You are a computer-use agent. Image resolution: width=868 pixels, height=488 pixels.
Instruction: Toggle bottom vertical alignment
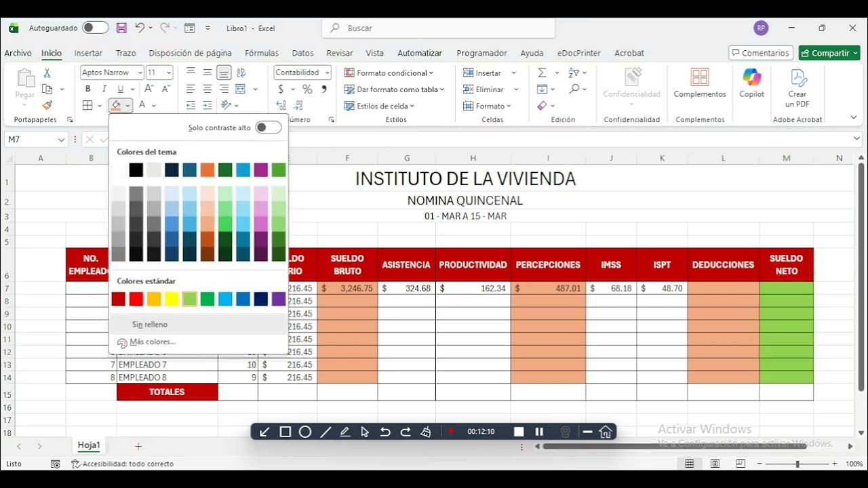[224, 73]
